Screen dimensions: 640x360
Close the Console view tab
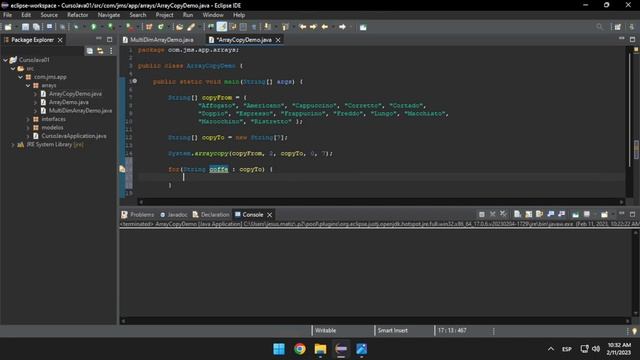tap(269, 215)
